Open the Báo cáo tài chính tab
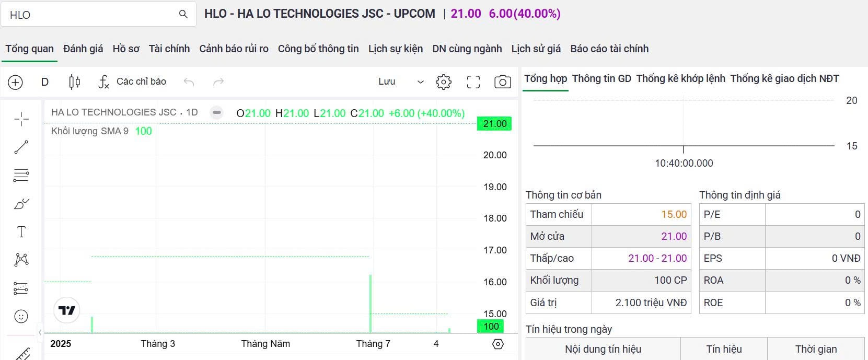Viewport: 868px width, 360px height. coord(609,49)
